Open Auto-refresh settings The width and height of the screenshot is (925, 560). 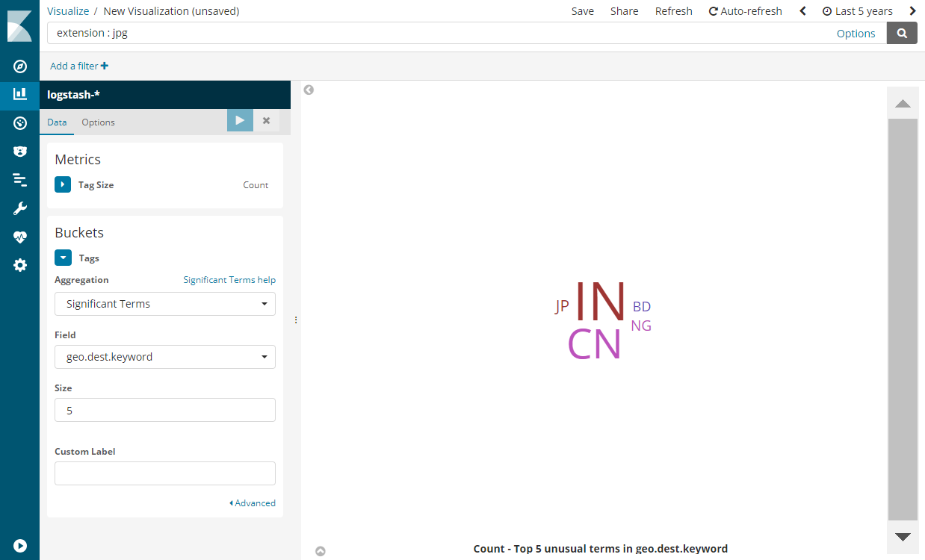[746, 11]
